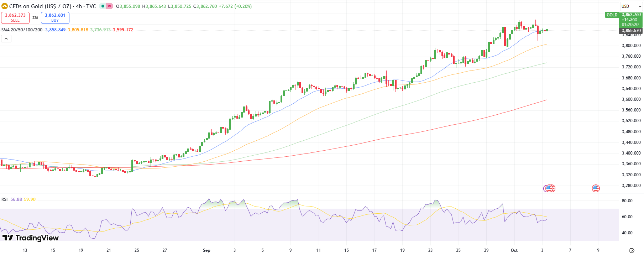This screenshot has height=255, width=644.
Task: Click the green GOLD price label
Action: (612, 15)
